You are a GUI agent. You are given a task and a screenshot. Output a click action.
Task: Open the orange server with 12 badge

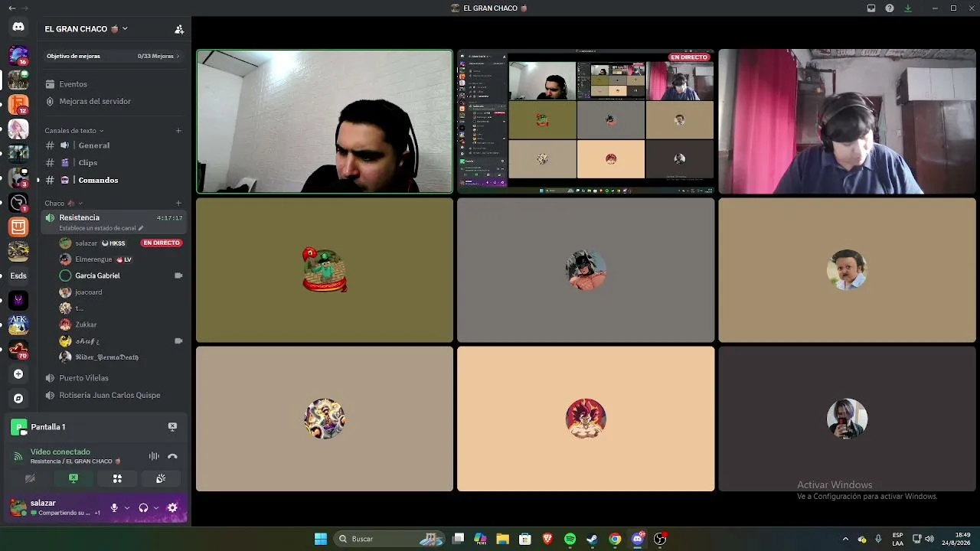pyautogui.click(x=18, y=104)
